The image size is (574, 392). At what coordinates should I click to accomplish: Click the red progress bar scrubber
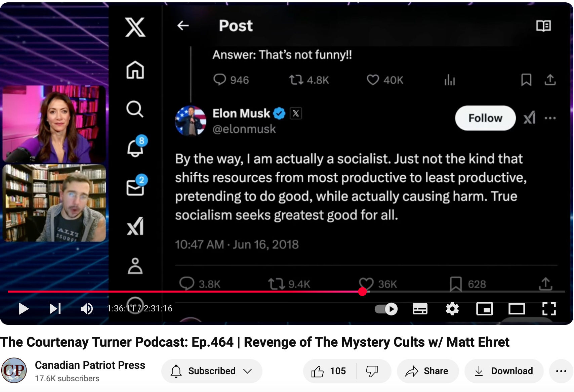[x=362, y=292]
